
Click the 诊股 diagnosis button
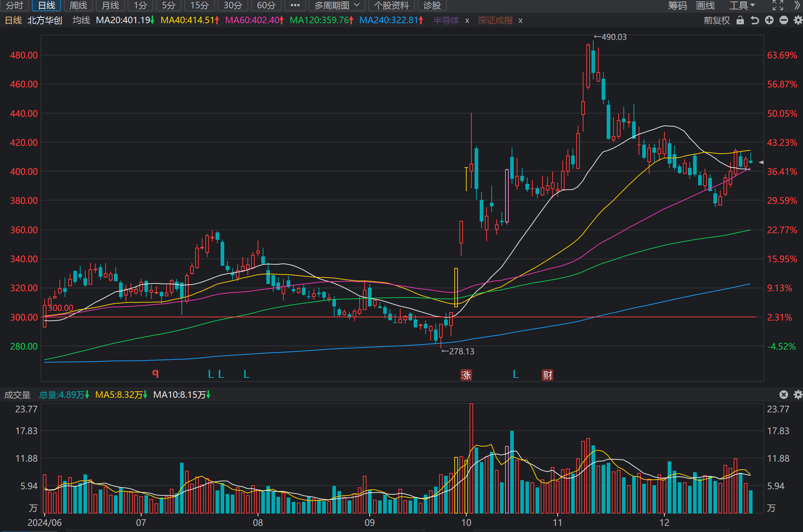[x=432, y=5]
